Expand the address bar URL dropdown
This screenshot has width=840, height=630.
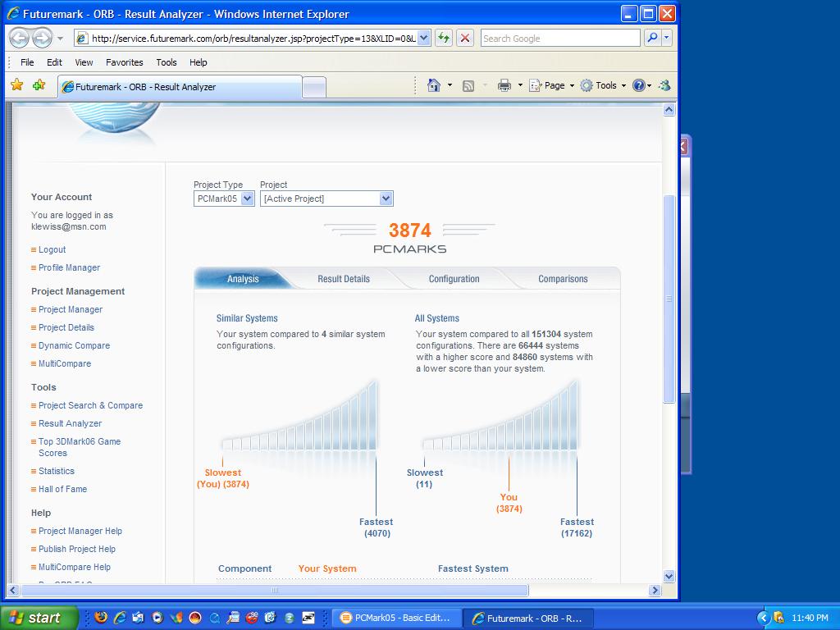click(424, 38)
